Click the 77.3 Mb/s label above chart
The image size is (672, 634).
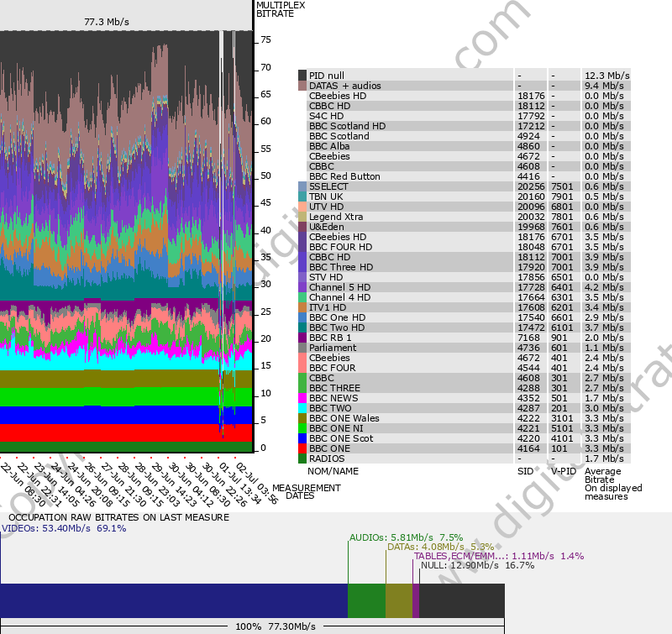[107, 22]
